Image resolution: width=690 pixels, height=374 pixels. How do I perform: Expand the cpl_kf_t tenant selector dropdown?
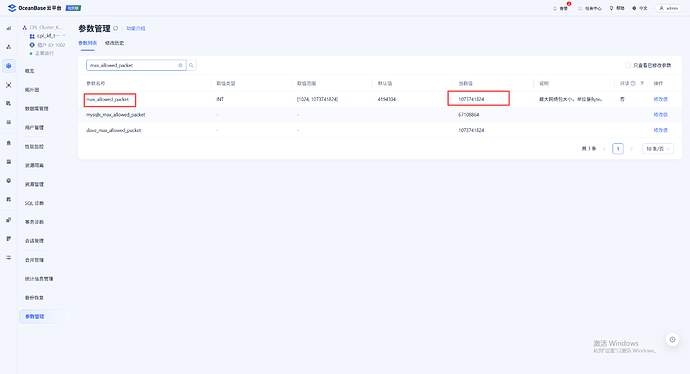point(48,36)
